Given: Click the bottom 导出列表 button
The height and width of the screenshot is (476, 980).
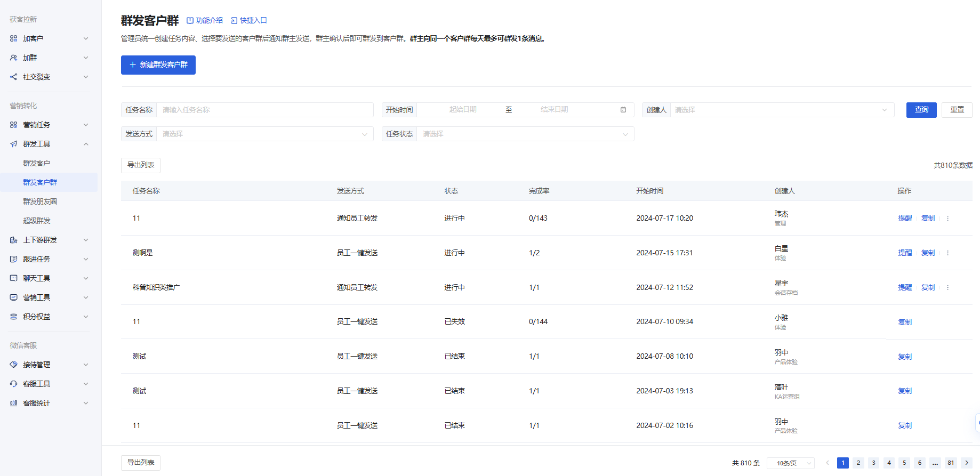Looking at the screenshot, I should [x=141, y=463].
